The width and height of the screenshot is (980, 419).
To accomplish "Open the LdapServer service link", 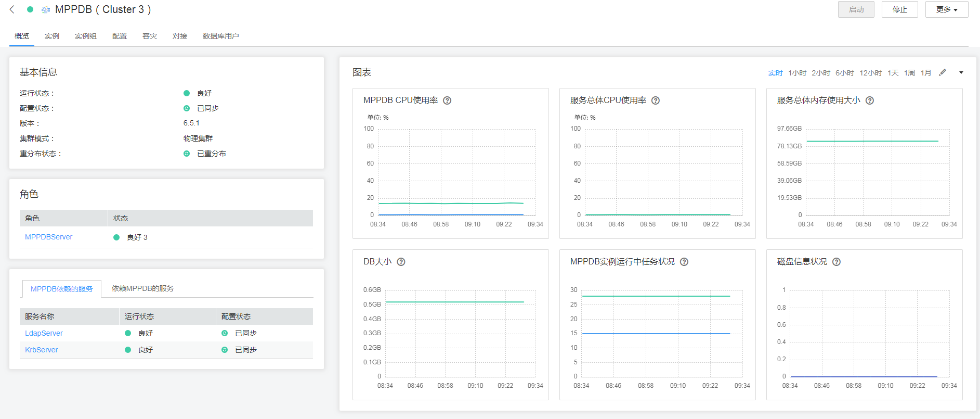I will [x=44, y=333].
